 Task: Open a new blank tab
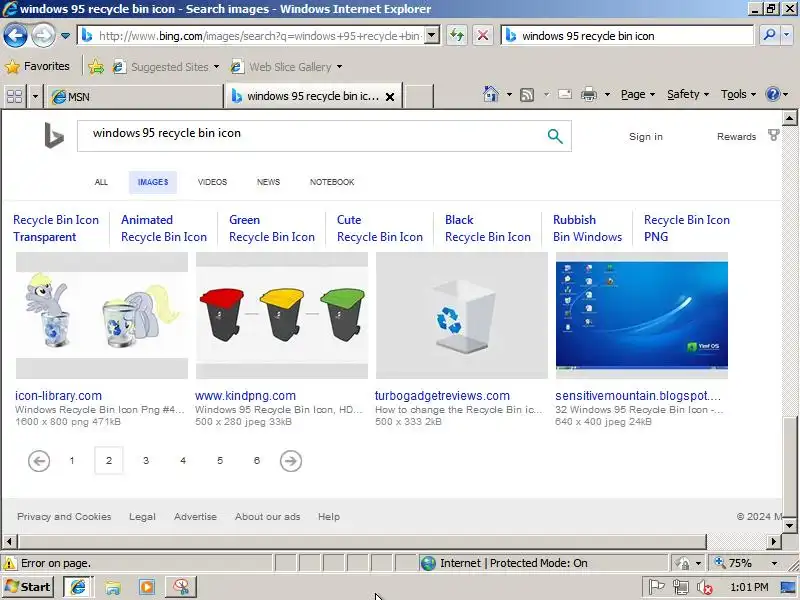point(418,96)
